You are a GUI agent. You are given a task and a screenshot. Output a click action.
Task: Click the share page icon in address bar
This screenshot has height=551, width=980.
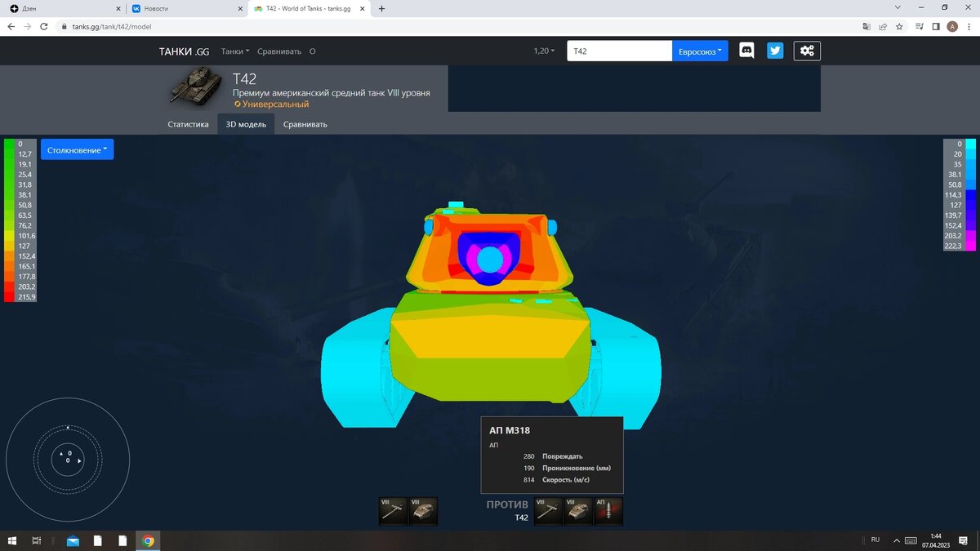(883, 26)
